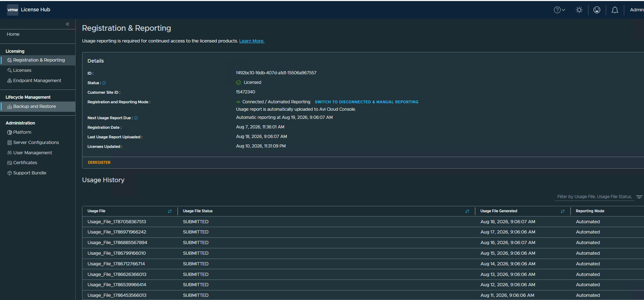
Task: Click the Registration & Reporting sidebar icon
Action: [10, 60]
